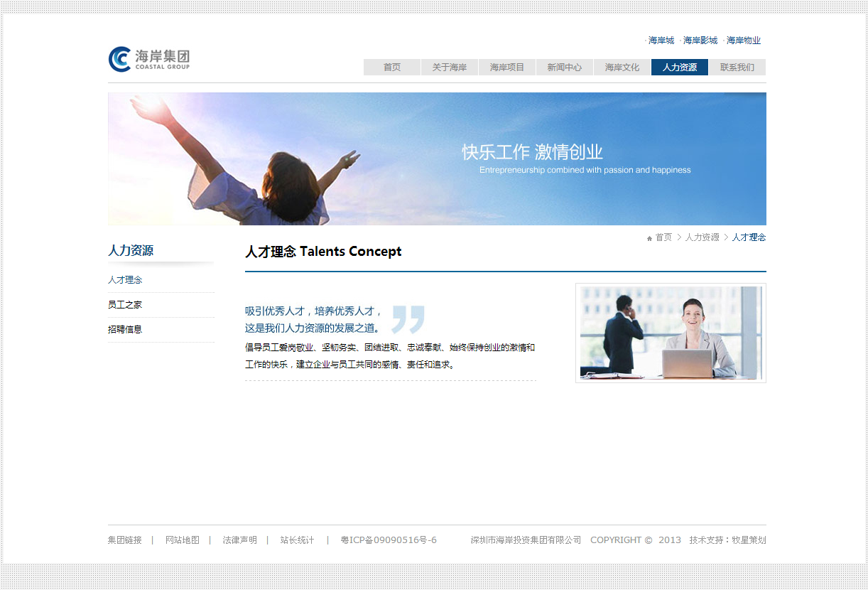Select the 首页 navigation tab
The height and width of the screenshot is (590, 868).
click(391, 67)
